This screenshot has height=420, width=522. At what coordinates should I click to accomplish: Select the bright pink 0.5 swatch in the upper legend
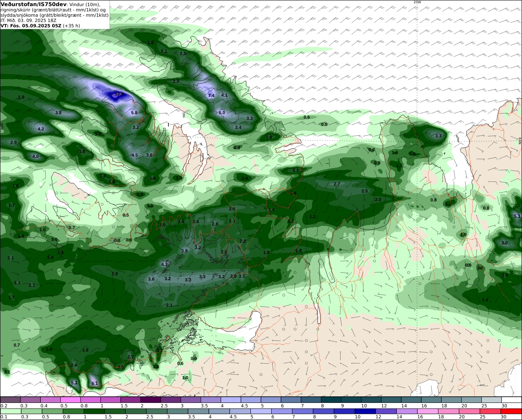click(x=70, y=400)
